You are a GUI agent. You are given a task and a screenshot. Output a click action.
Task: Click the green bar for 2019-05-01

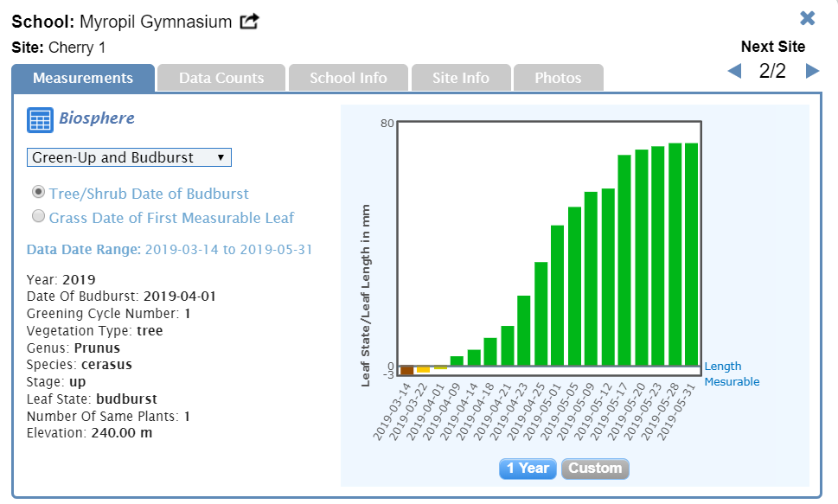click(558, 296)
